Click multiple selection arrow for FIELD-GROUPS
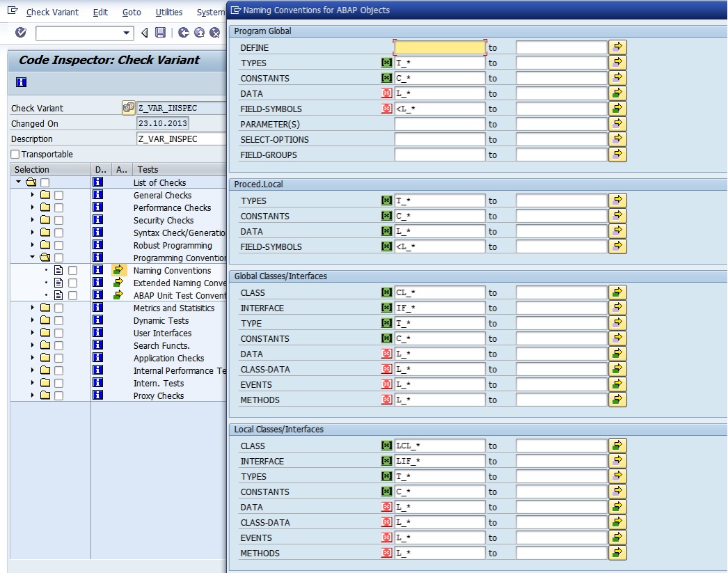 [617, 154]
